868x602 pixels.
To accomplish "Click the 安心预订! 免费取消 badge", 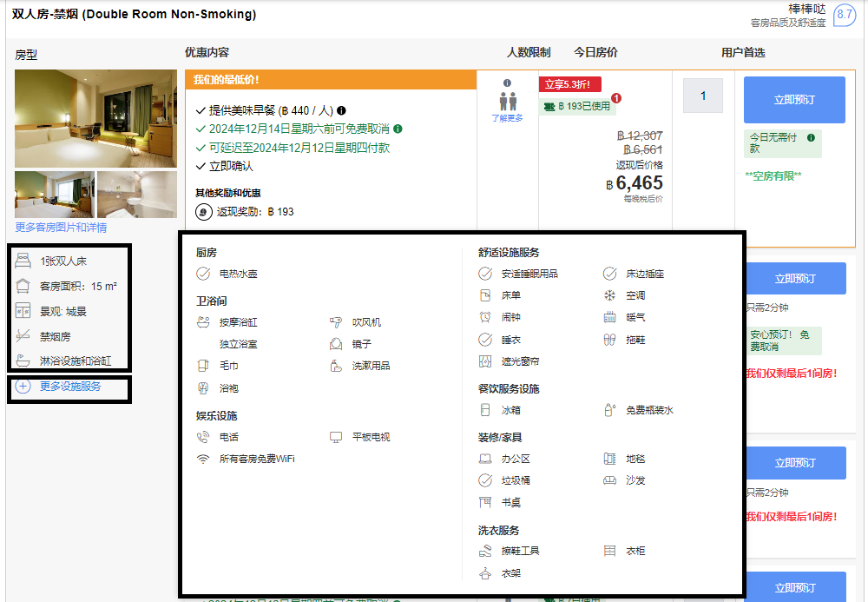I will pos(783,341).
